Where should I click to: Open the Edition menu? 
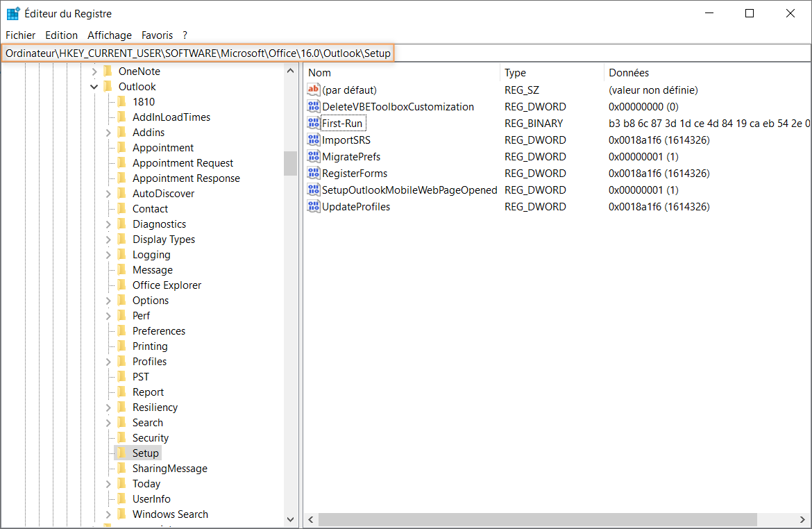(61, 35)
